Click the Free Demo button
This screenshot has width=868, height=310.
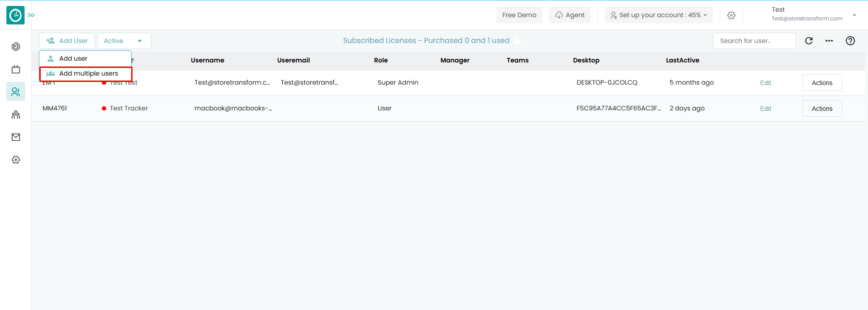click(x=519, y=15)
